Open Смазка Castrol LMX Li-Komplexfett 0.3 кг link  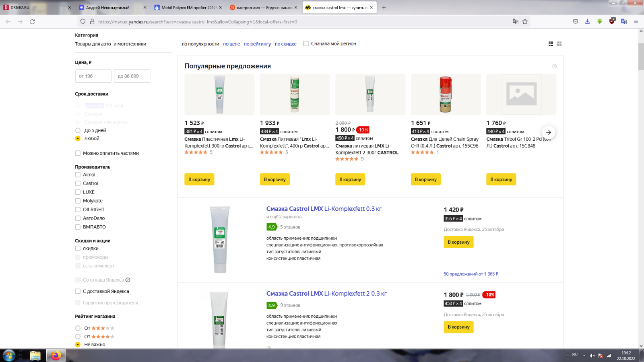coord(324,209)
